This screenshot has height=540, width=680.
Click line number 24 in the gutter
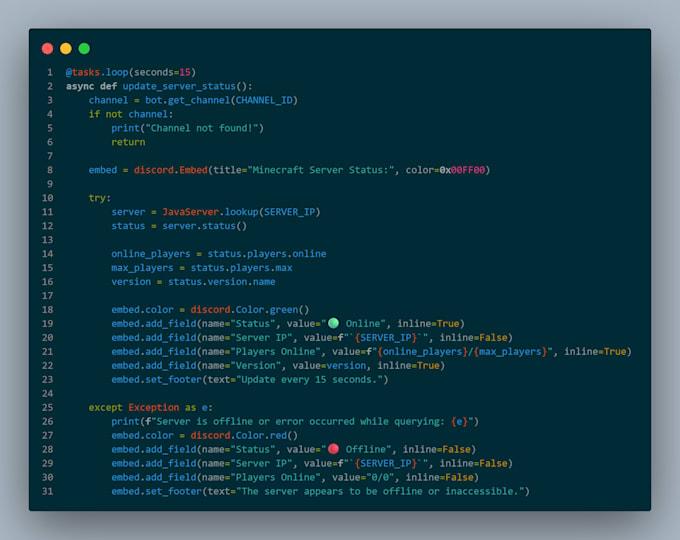(47, 393)
